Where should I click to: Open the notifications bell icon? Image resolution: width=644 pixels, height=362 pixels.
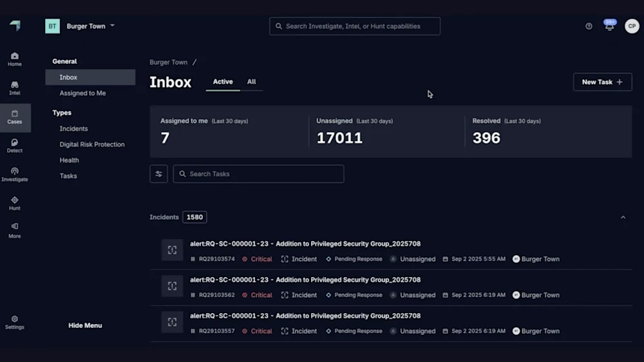[x=609, y=26]
